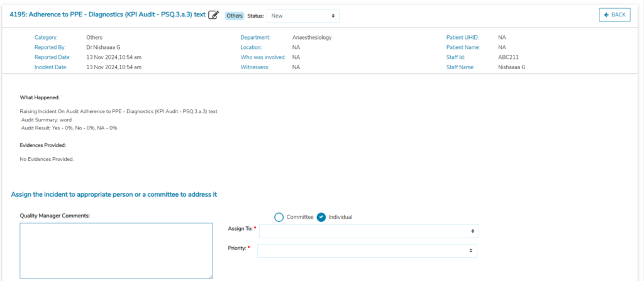644x281 pixels.
Task: Choose the Individual radio option
Action: pos(321,217)
